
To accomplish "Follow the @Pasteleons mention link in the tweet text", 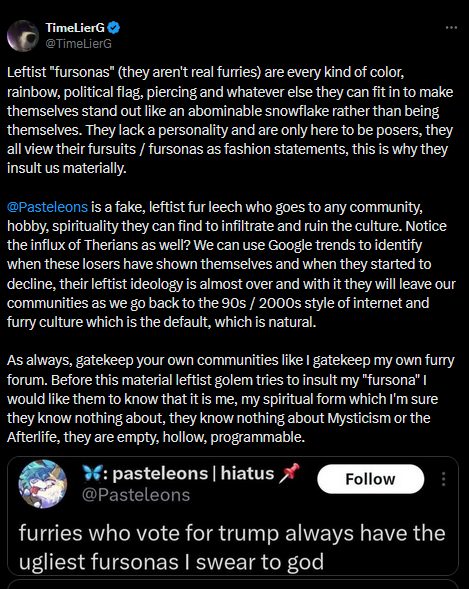I will pyautogui.click(x=47, y=207).
